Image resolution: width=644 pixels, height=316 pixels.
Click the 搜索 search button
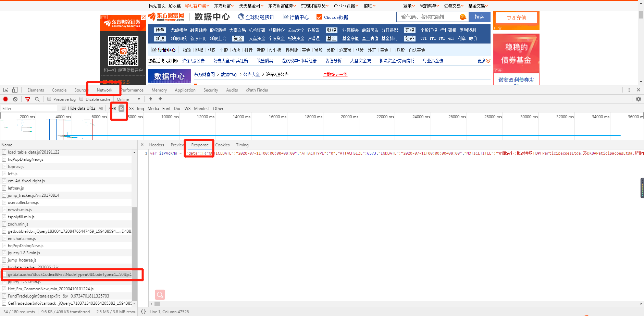tap(480, 17)
